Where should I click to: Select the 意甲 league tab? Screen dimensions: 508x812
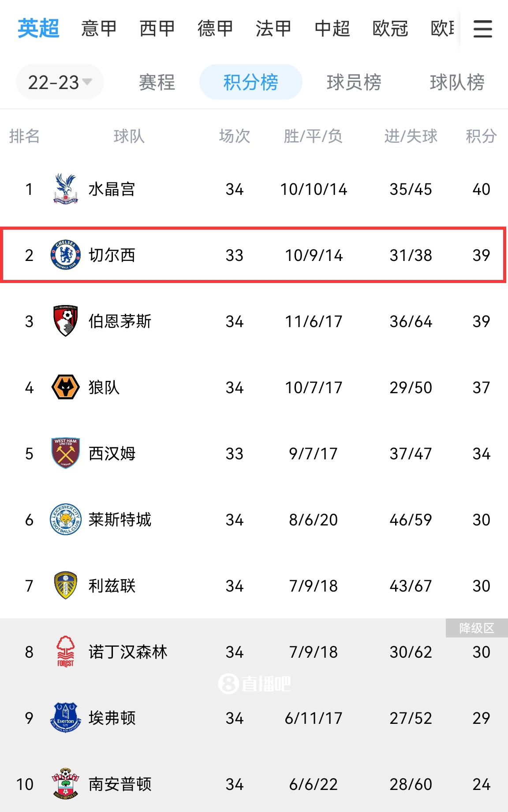[x=98, y=28]
